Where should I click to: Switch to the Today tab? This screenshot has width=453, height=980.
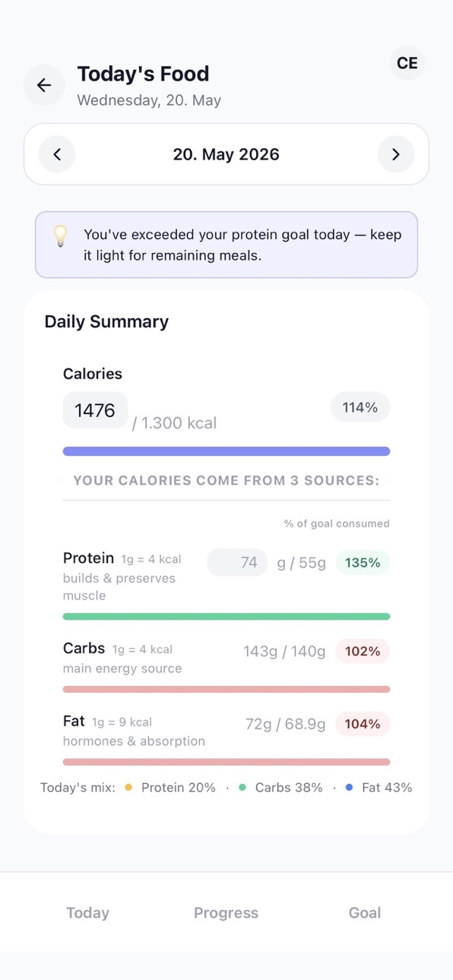(87, 912)
